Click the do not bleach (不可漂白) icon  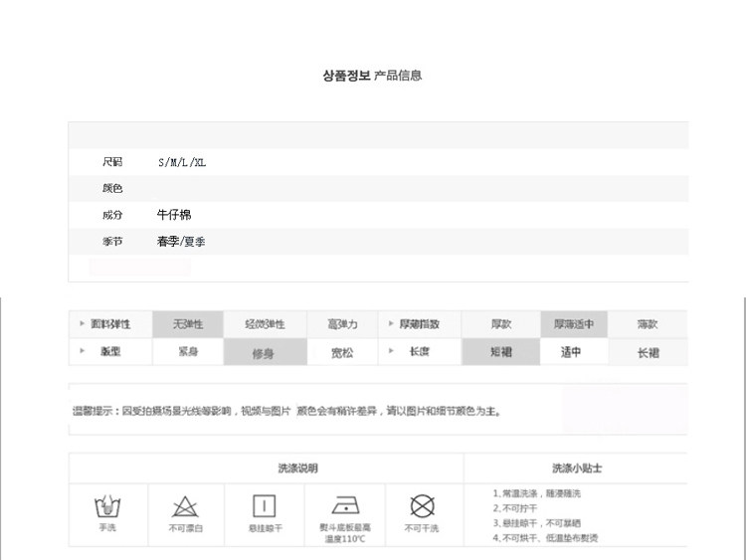pyautogui.click(x=185, y=506)
